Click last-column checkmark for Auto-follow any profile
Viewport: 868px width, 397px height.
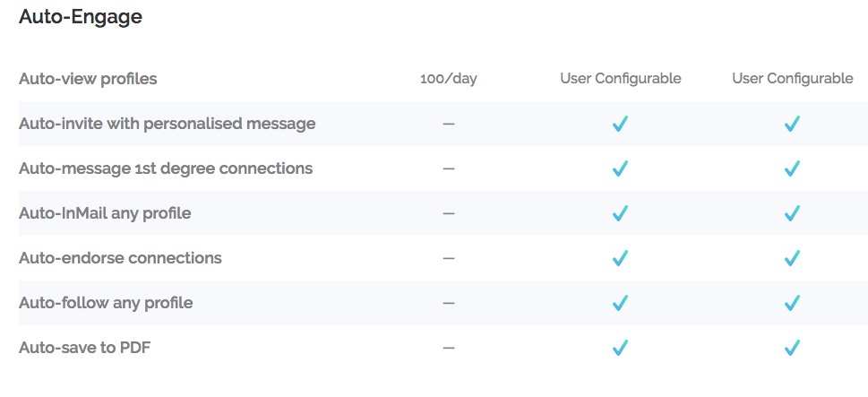tap(792, 303)
